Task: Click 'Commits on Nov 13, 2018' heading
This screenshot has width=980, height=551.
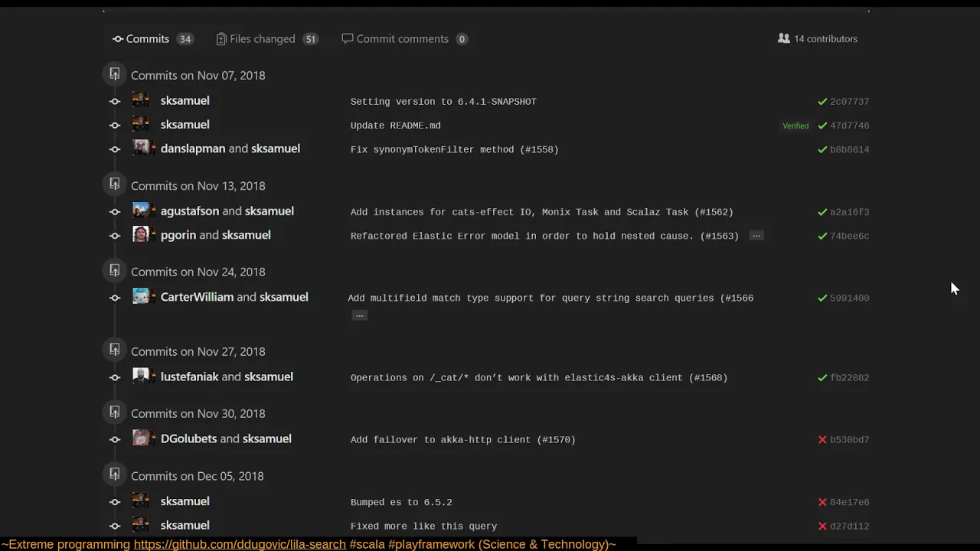Action: click(198, 186)
